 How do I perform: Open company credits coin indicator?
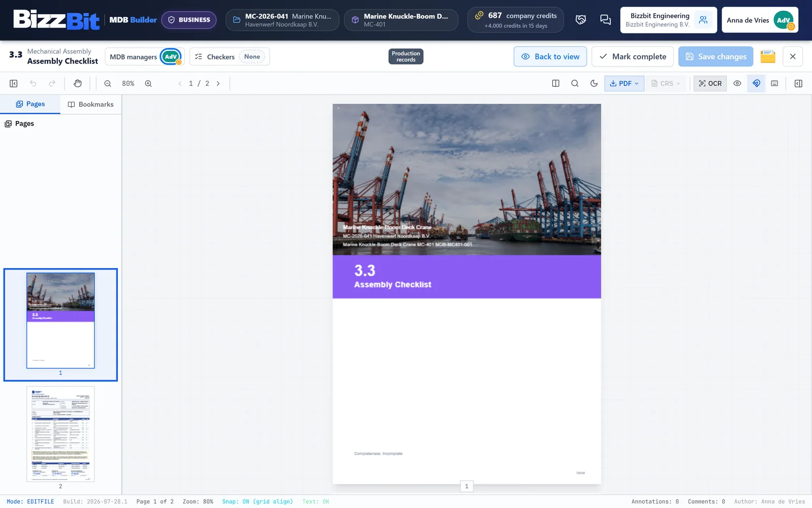(516, 20)
